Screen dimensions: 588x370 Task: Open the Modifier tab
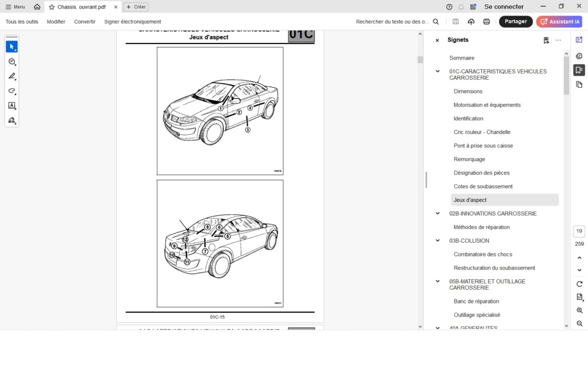(56, 22)
